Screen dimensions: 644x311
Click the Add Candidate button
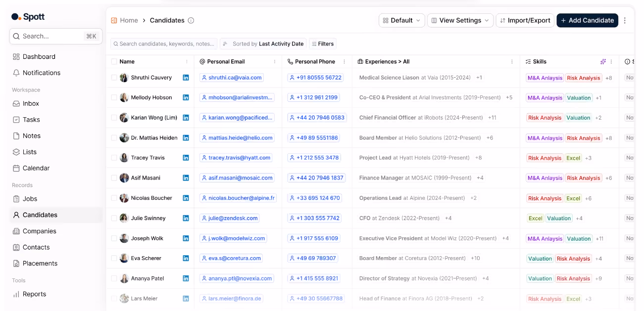[587, 20]
